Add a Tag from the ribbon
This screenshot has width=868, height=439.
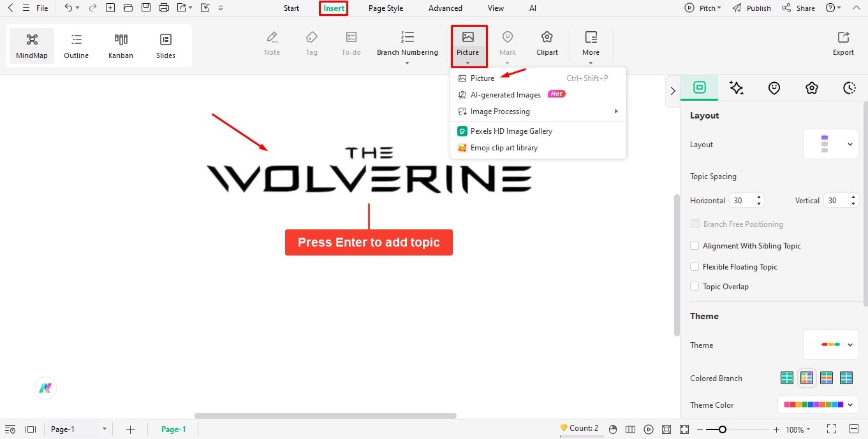coord(312,44)
